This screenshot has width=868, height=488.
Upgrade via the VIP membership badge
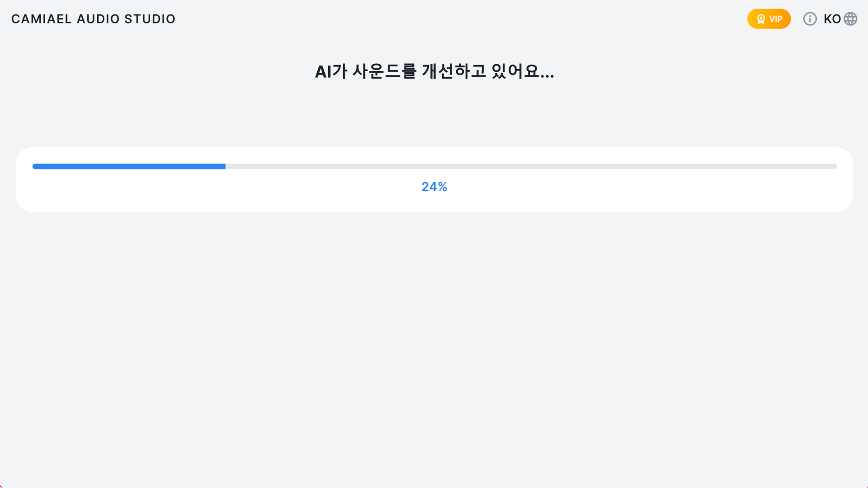tap(769, 19)
